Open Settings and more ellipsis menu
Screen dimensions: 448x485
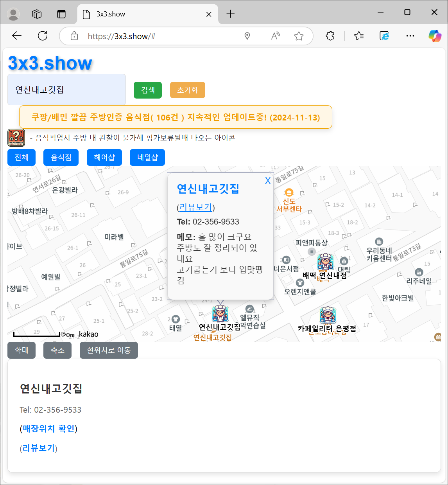click(x=410, y=36)
